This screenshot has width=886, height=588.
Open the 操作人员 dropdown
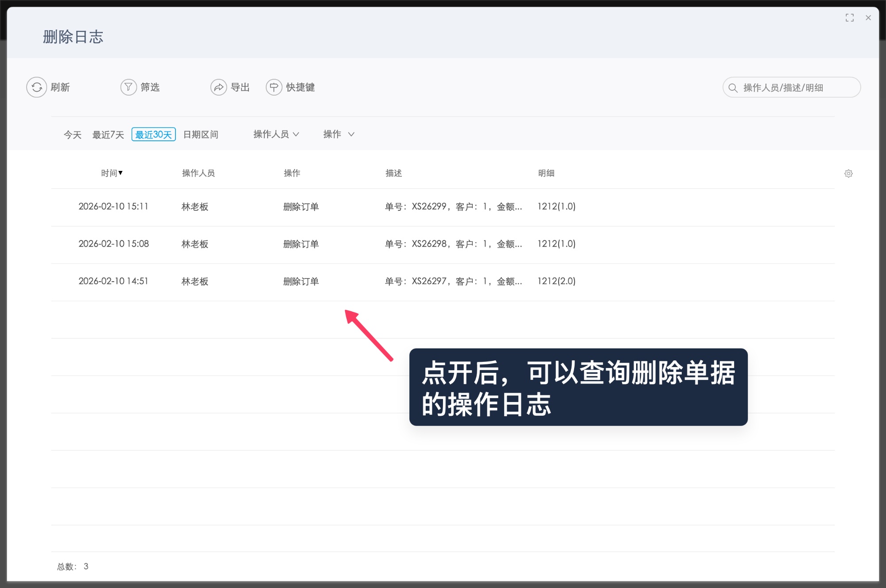(276, 134)
